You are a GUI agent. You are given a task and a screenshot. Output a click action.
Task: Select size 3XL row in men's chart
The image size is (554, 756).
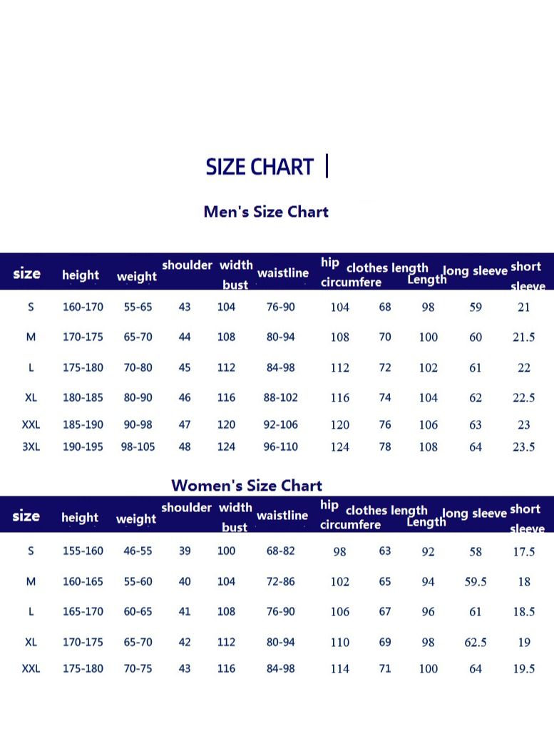(x=277, y=447)
